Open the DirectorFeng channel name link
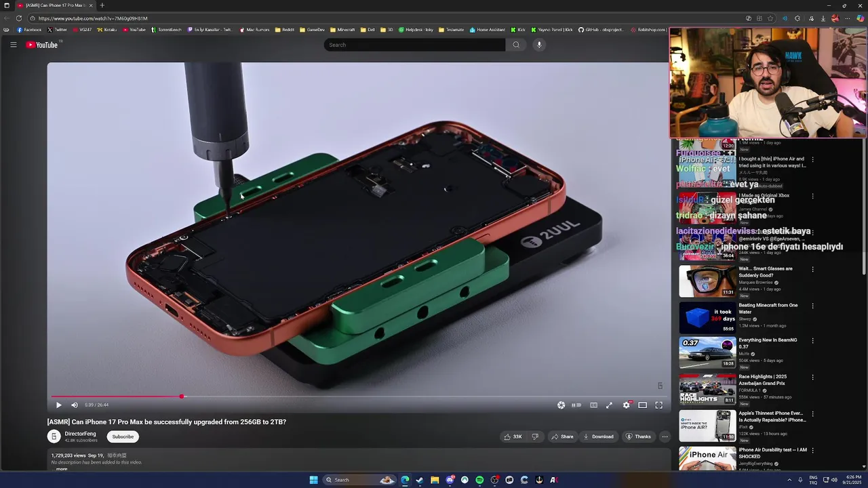Screen dimensions: 868x488 [x=80, y=434]
